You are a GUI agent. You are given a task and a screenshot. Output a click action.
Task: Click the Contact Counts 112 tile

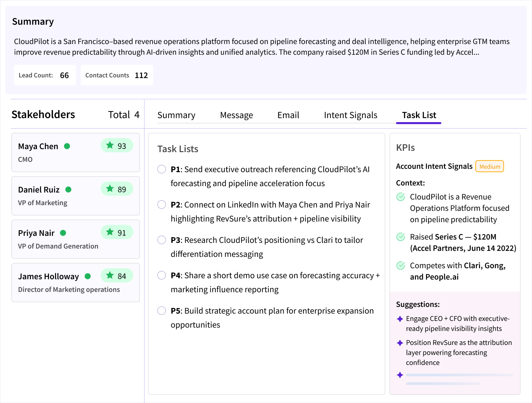point(117,75)
